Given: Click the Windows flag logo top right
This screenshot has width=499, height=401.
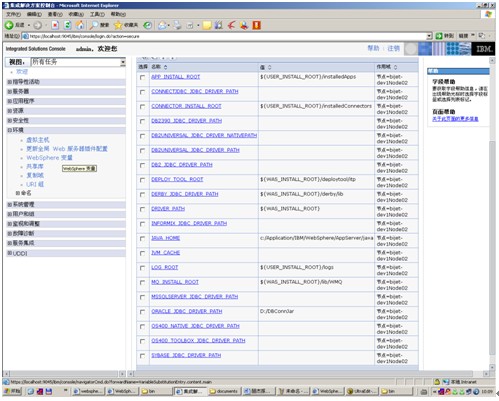Looking at the screenshot, I should point(488,14).
